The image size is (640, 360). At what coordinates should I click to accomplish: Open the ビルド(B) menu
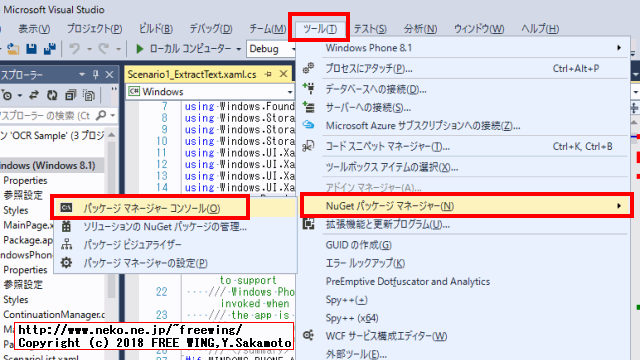156,29
